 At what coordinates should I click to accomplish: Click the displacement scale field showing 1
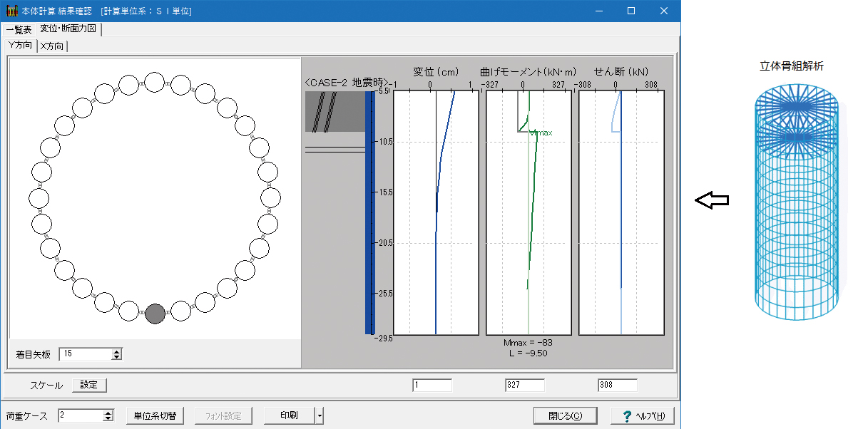432,386
